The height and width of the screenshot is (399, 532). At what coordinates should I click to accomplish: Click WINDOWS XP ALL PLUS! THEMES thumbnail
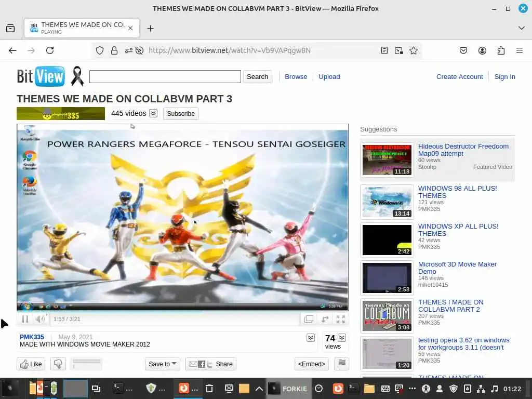click(387, 240)
